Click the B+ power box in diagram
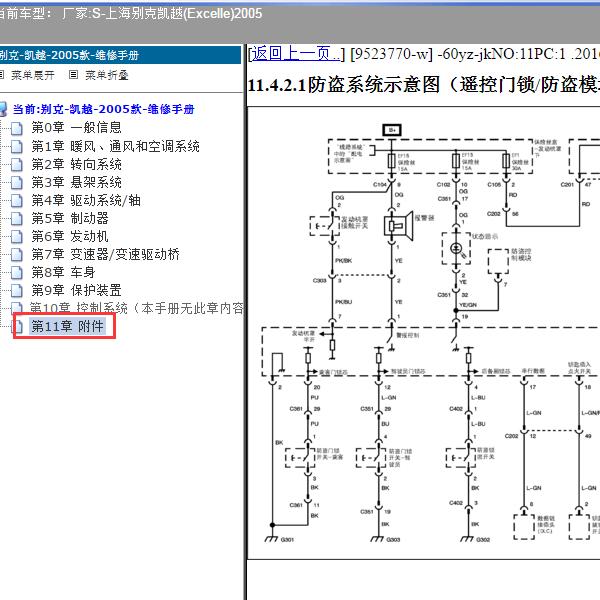 click(x=392, y=130)
